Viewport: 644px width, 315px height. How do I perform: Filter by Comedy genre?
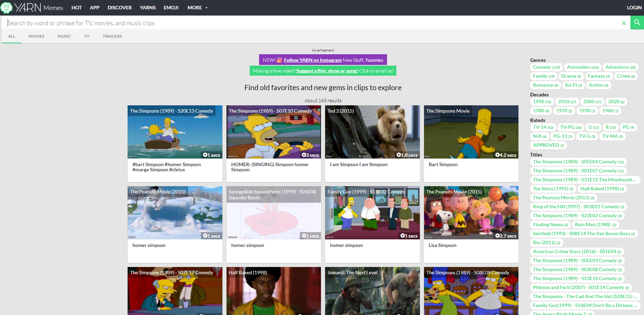click(x=546, y=67)
